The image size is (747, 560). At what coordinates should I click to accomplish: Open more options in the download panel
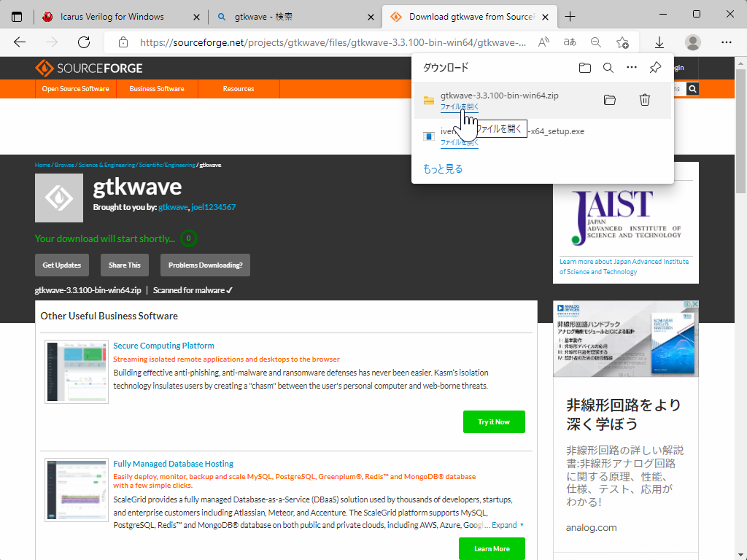(632, 67)
